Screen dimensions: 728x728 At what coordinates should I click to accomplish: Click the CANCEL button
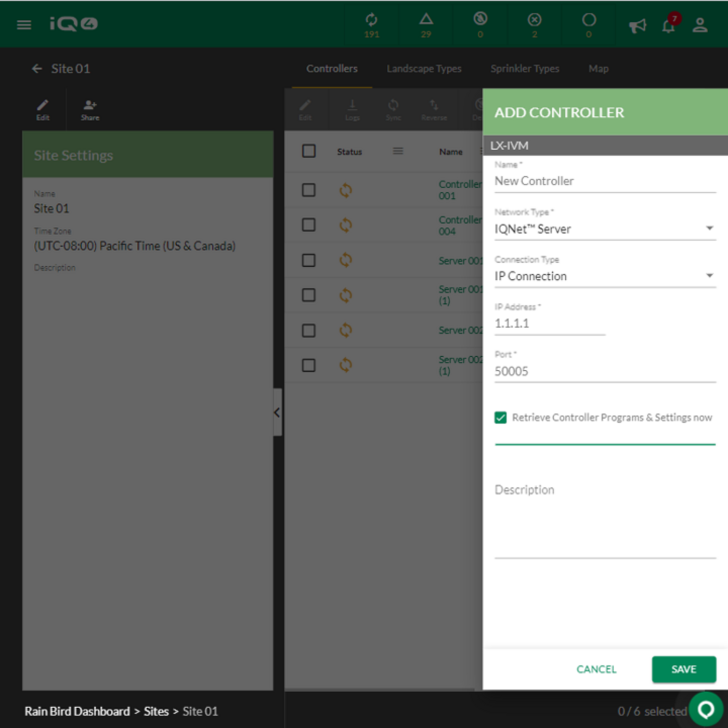click(x=596, y=669)
